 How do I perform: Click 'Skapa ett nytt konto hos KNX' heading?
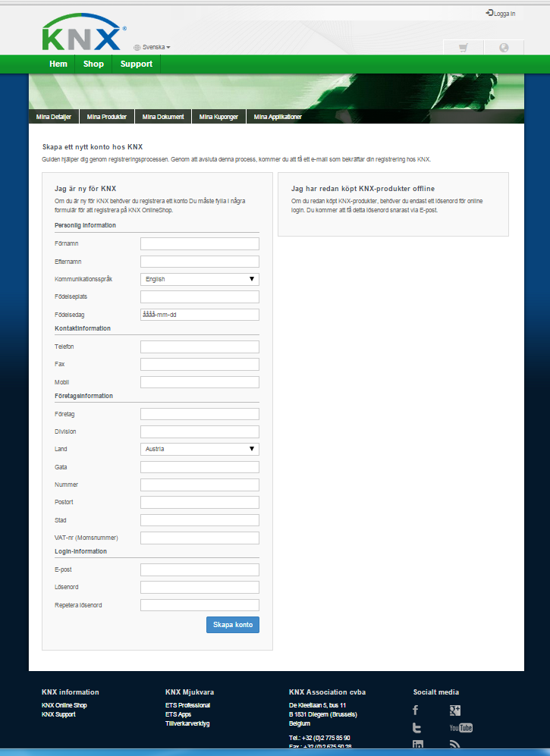(x=92, y=147)
